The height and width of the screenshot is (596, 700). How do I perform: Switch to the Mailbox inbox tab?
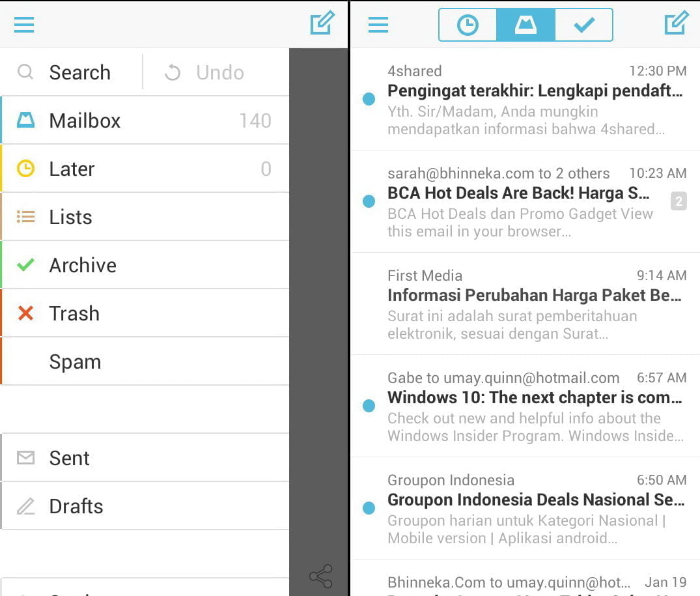click(x=525, y=25)
